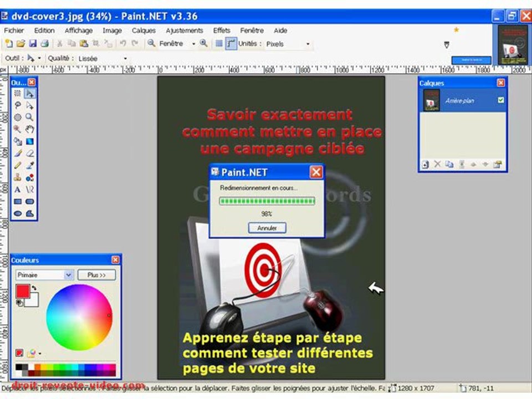The width and height of the screenshot is (532, 399).
Task: Select the Clone Stamp tool
Action: tap(18, 177)
